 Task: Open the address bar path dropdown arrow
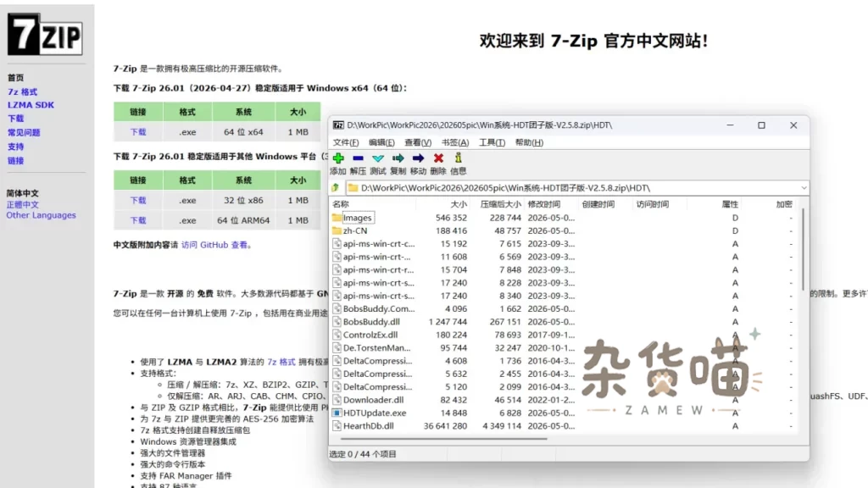(x=804, y=188)
